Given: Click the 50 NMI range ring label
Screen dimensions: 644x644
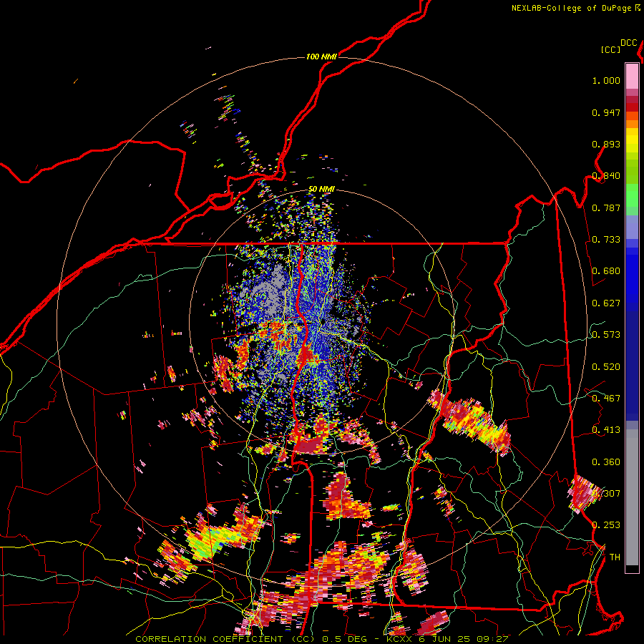Looking at the screenshot, I should click(x=321, y=189).
